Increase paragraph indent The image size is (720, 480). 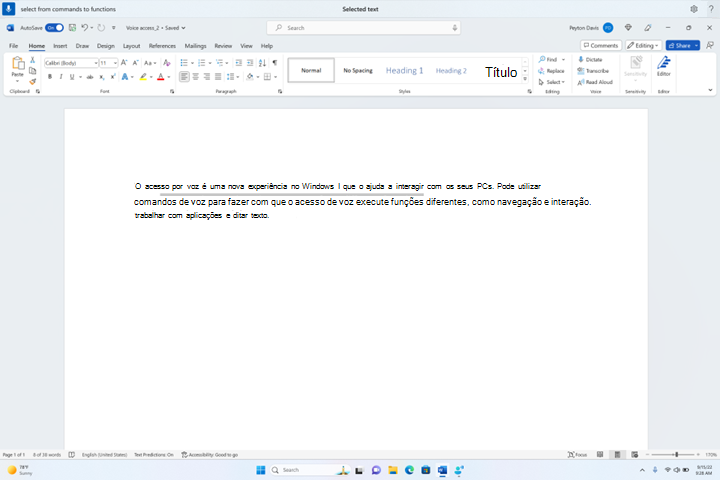tap(250, 63)
